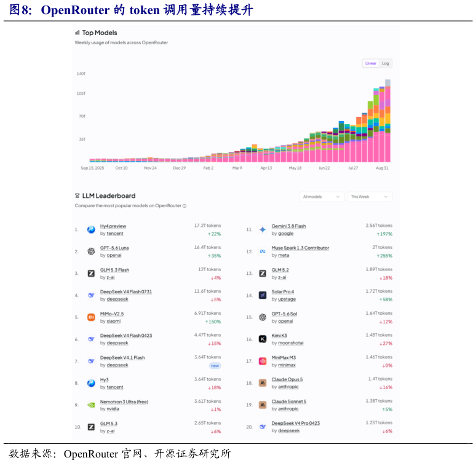This screenshot has height=463, width=476.
Task: Open the Gemini 3.8 Flash link
Action: tap(288, 226)
